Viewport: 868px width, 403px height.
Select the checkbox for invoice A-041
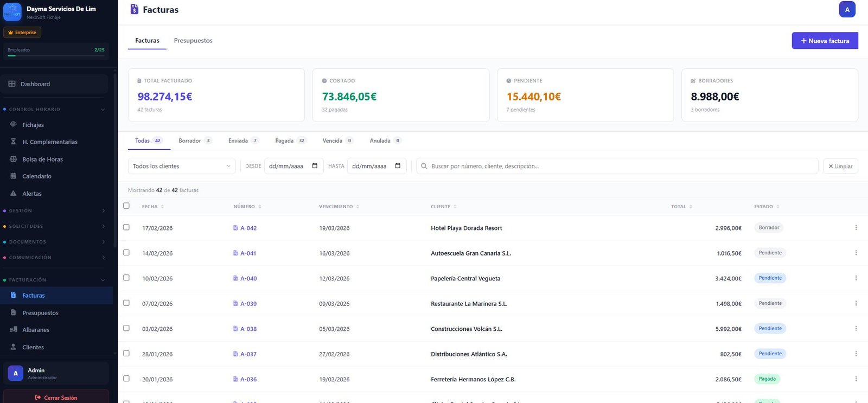tap(126, 253)
